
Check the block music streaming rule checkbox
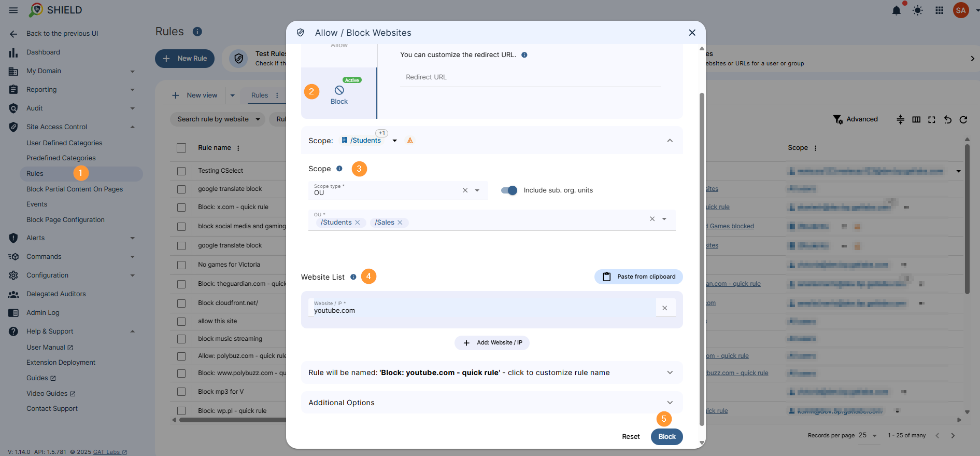(181, 339)
